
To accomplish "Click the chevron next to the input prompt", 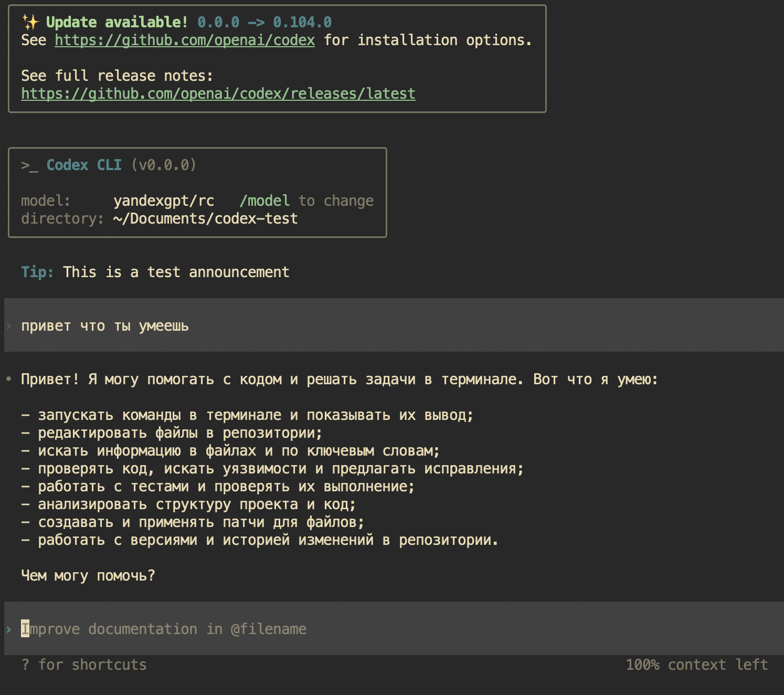I will click(x=8, y=628).
